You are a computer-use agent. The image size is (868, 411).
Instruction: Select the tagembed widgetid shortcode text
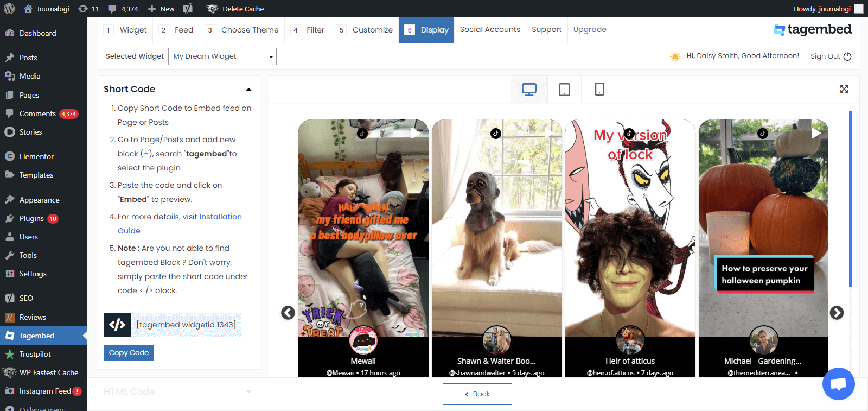186,325
